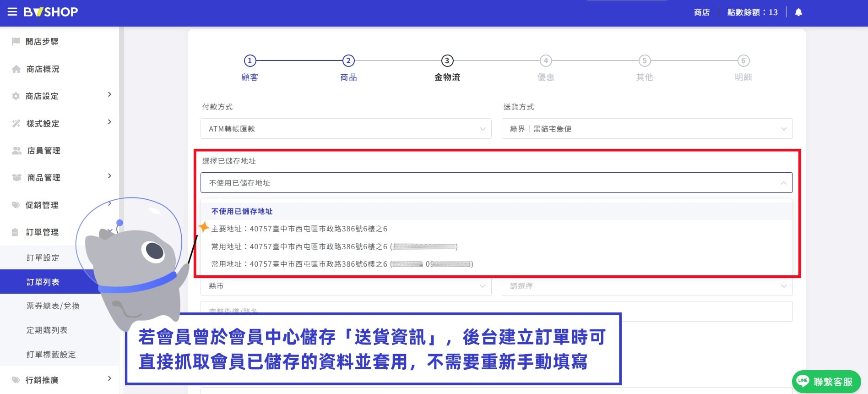The height and width of the screenshot is (394, 868).
Task: Expand the 商品管理 submenu arrow
Action: [x=109, y=176]
